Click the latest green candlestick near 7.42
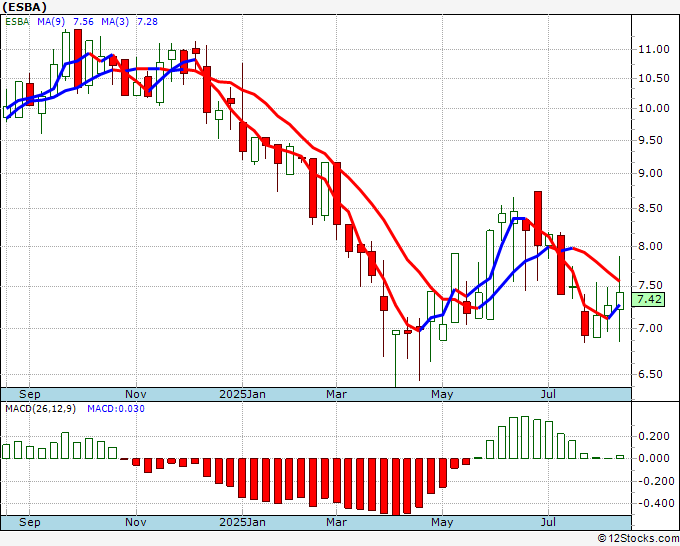 tap(620, 301)
